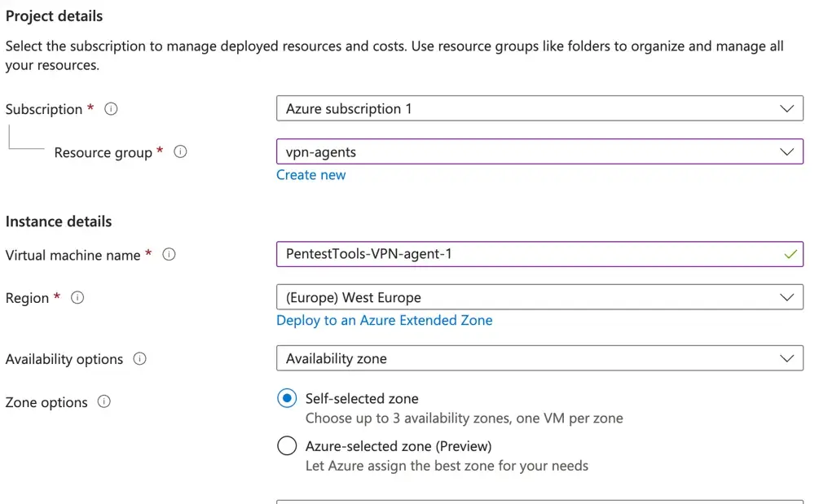The image size is (819, 504).
Task: Follow the Deploy to an Azure Extended Zone link
Action: (384, 321)
